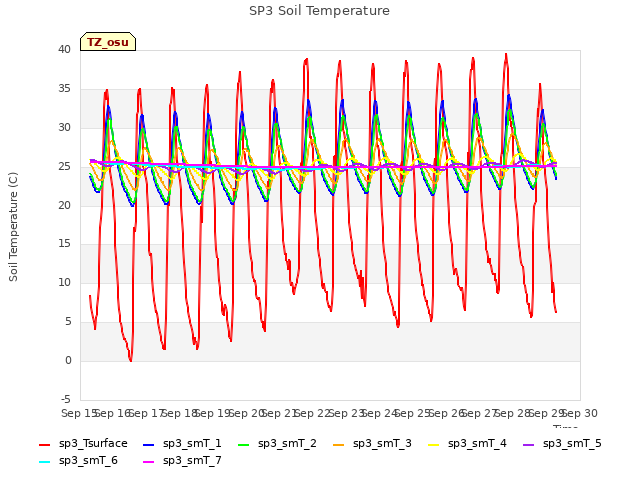Click the 15 y-axis tick label
The height and width of the screenshot is (480, 640).
(x=64, y=244)
